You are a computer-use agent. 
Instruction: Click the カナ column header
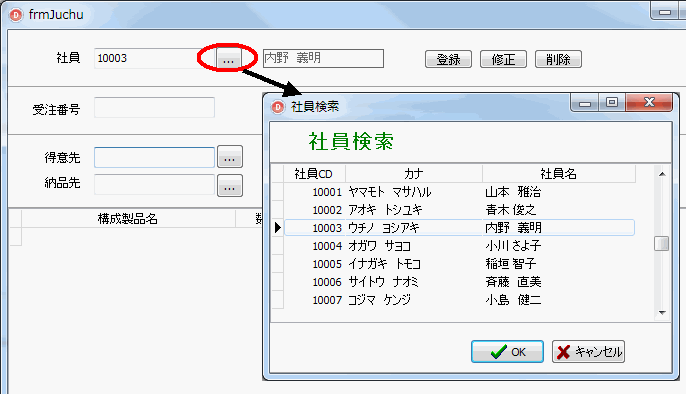[x=414, y=174]
